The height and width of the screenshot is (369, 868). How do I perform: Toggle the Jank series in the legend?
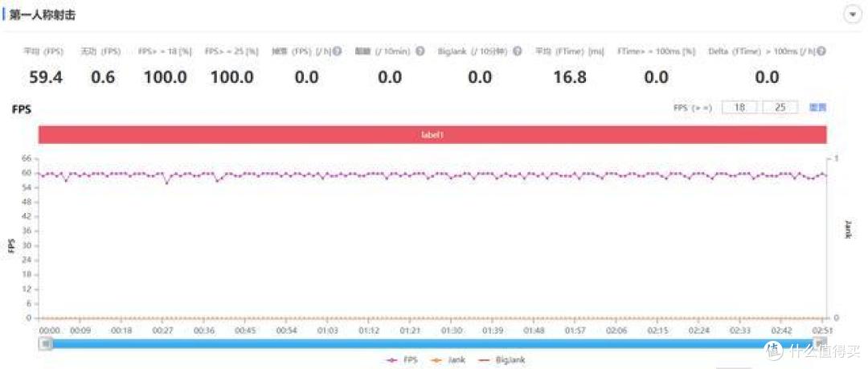(448, 360)
